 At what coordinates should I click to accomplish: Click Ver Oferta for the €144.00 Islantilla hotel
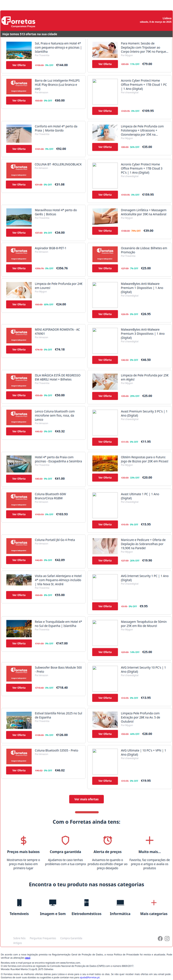[x=19, y=65]
